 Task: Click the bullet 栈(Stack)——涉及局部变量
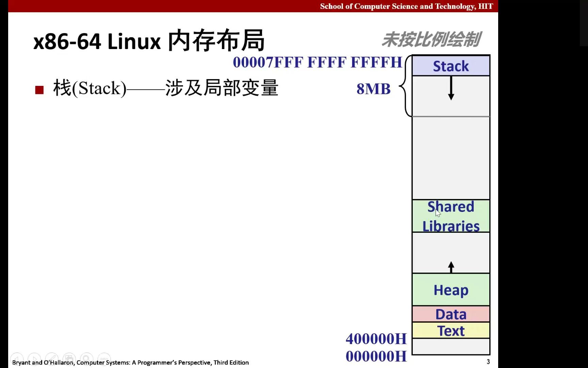[x=166, y=88]
